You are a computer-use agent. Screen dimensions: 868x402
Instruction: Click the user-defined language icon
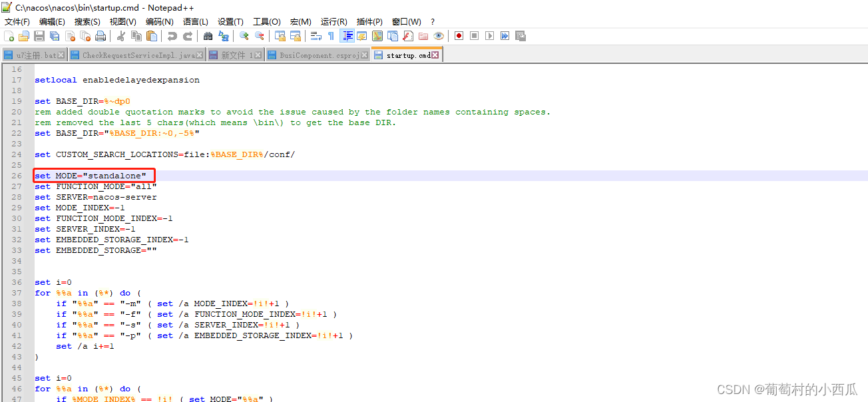click(x=362, y=36)
